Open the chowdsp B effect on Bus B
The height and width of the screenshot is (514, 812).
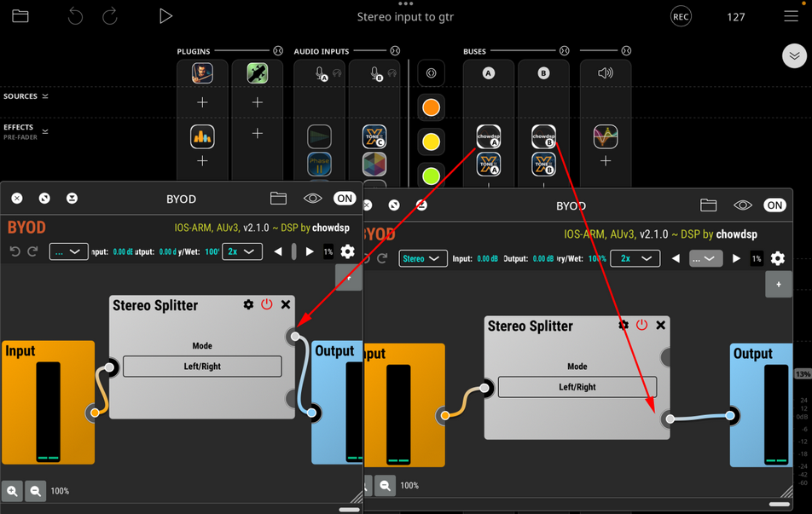tap(543, 136)
